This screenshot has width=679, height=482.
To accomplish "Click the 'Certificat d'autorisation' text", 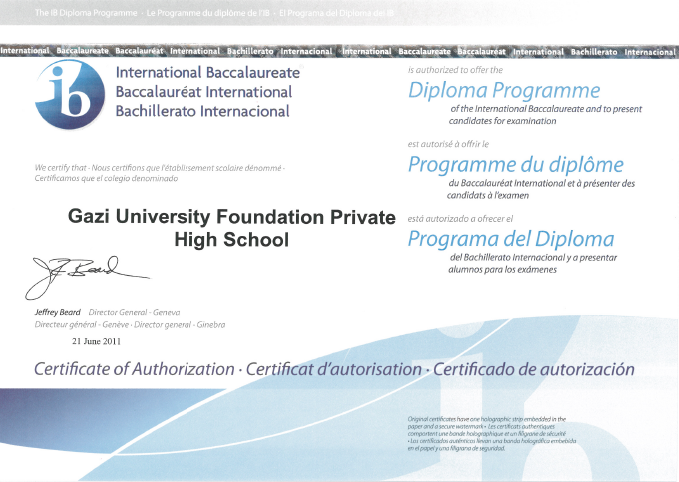I will click(333, 369).
